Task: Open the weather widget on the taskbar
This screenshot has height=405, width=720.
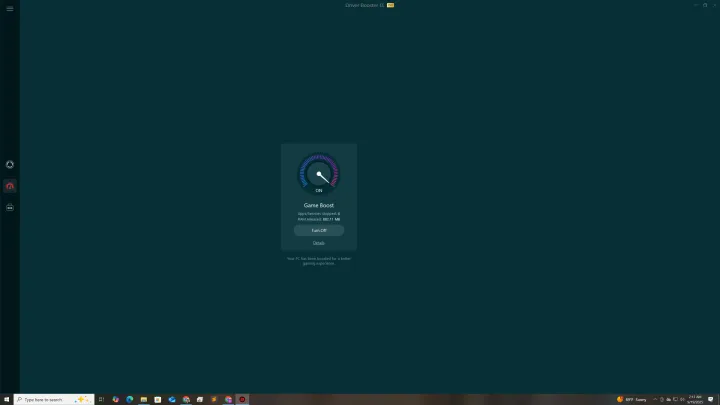Action: (632, 399)
